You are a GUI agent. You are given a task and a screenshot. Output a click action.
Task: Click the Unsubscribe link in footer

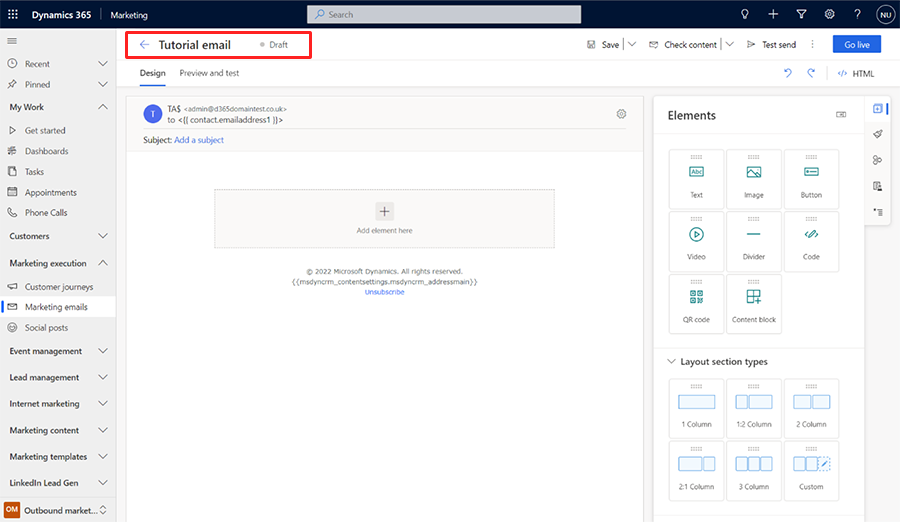385,292
